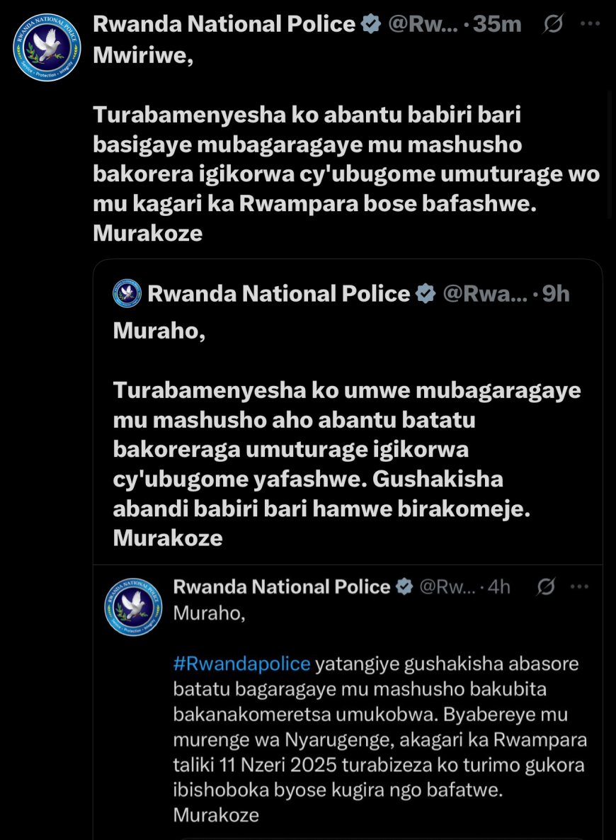The image size is (616, 840).
Task: Click verified badge in the 9h quoted post
Action: tap(425, 293)
